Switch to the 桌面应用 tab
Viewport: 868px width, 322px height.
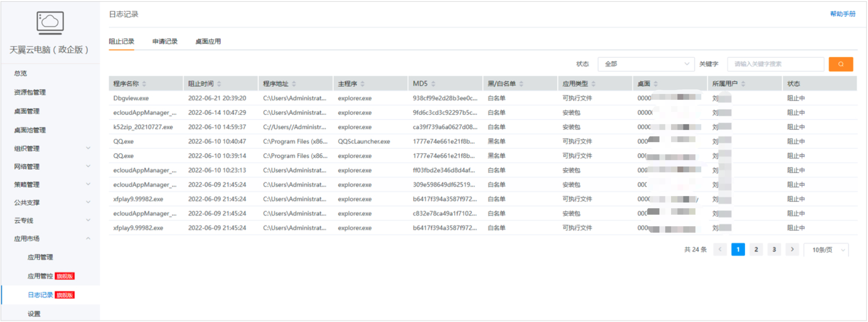[208, 41]
